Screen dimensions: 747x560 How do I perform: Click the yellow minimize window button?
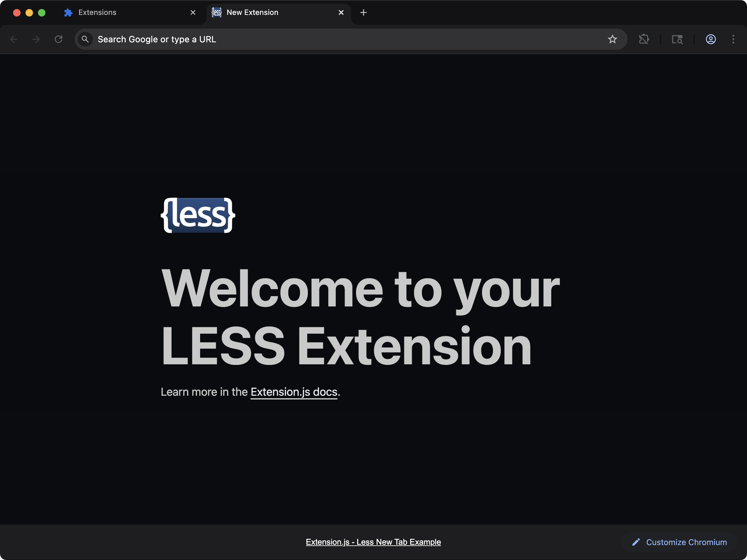tap(29, 12)
